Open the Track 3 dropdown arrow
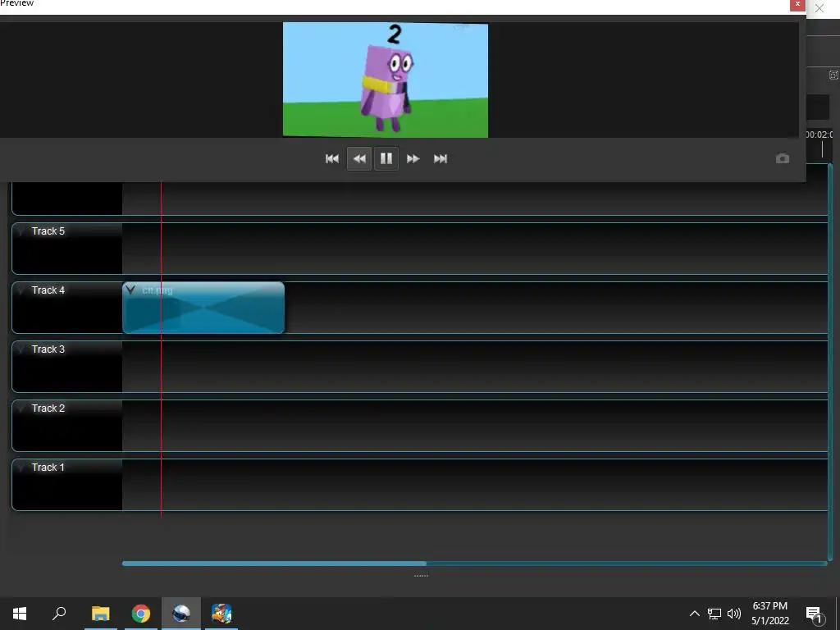The height and width of the screenshot is (630, 840). click(x=21, y=349)
